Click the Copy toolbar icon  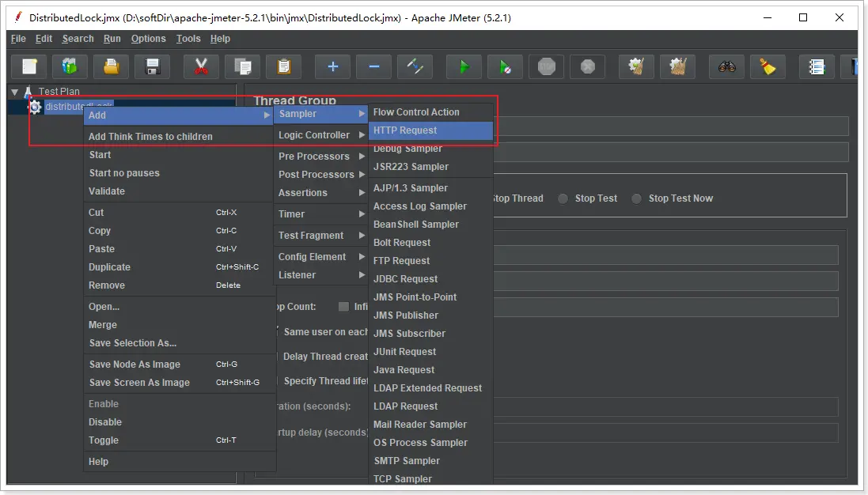[242, 67]
